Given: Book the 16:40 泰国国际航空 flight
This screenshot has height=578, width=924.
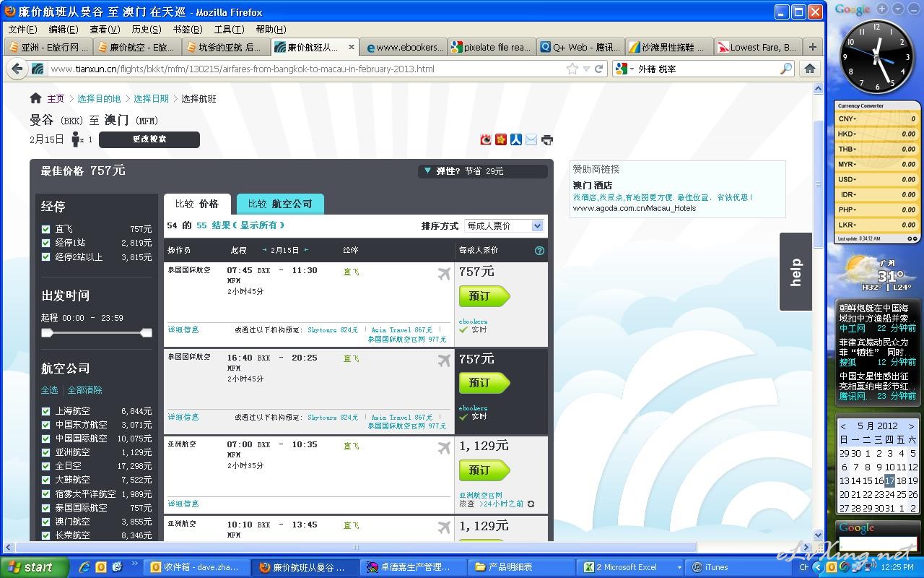Looking at the screenshot, I should (x=484, y=383).
